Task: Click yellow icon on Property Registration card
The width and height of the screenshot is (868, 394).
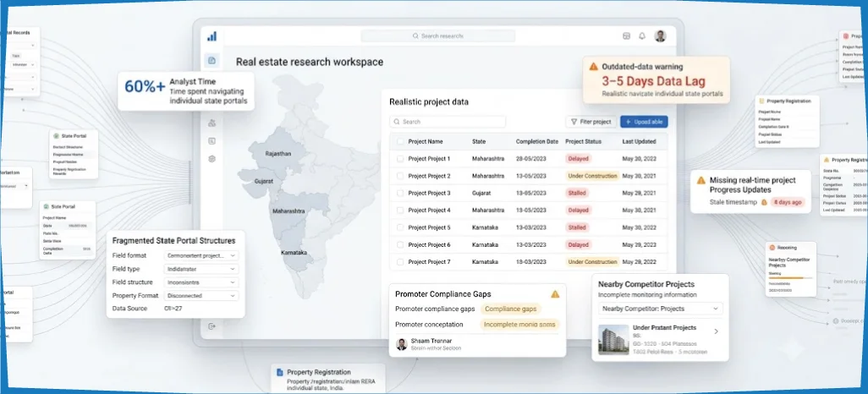Action: 761,101
